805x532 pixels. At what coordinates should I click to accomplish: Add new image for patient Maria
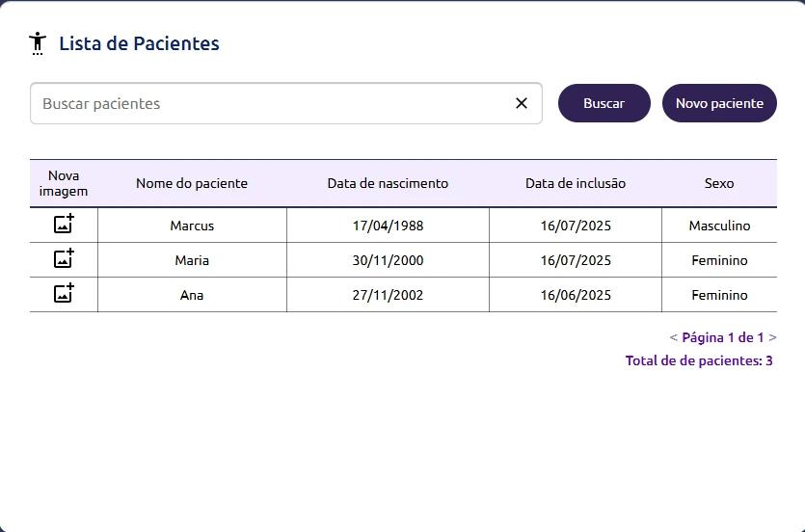click(64, 259)
